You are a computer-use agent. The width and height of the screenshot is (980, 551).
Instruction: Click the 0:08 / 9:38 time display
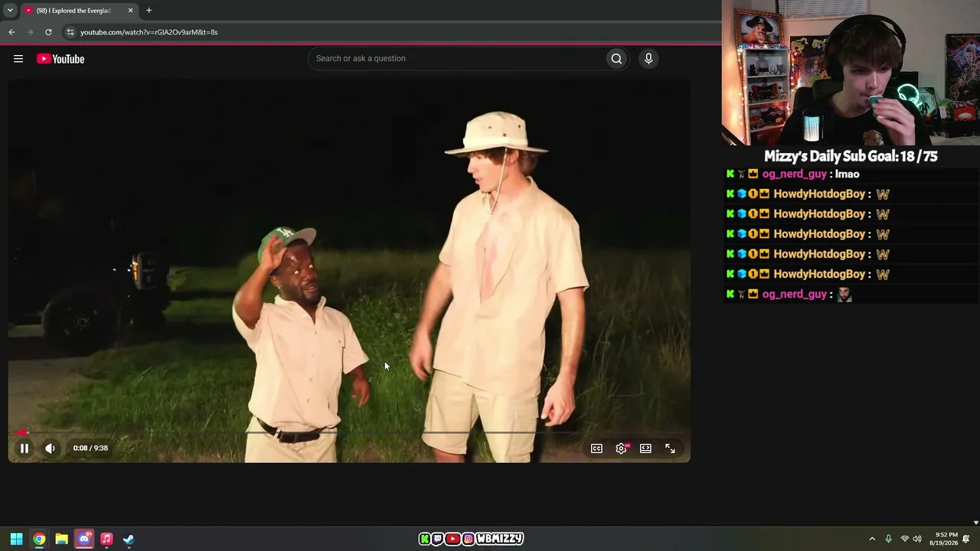point(90,448)
